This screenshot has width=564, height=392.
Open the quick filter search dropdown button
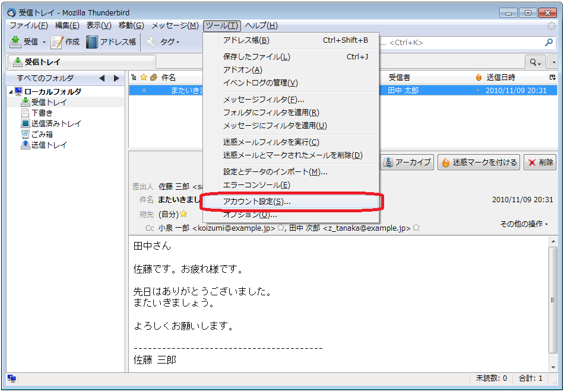(536, 62)
